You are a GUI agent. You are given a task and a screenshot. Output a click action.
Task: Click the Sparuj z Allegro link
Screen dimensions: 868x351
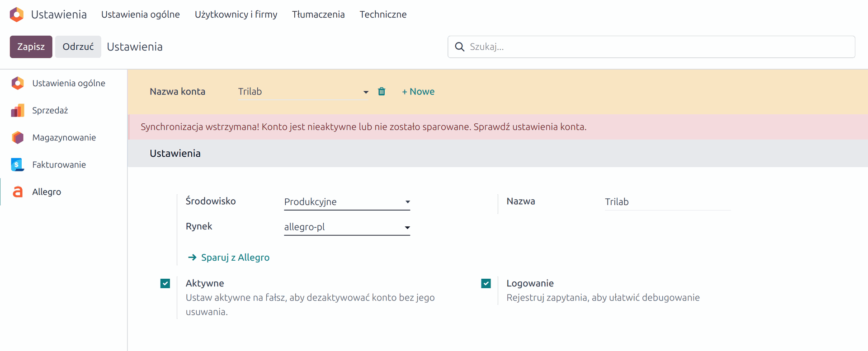pos(235,257)
